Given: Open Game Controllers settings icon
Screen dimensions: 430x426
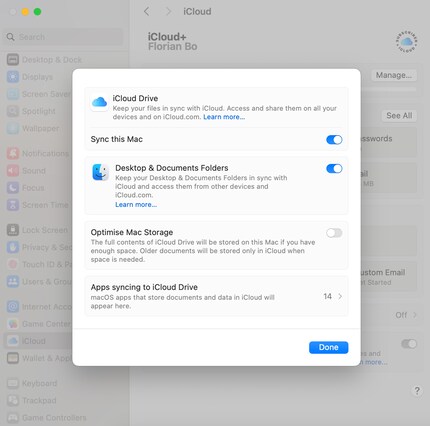Looking at the screenshot, I should (13, 417).
